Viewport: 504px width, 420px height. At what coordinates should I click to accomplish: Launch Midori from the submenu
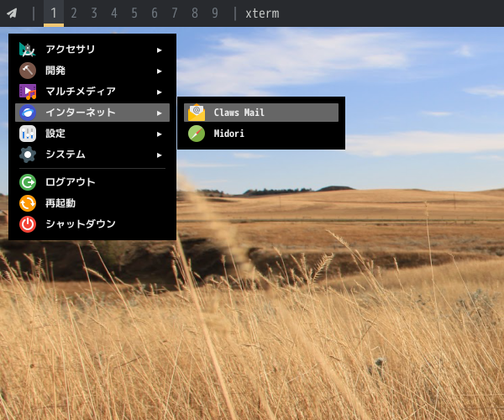click(261, 134)
